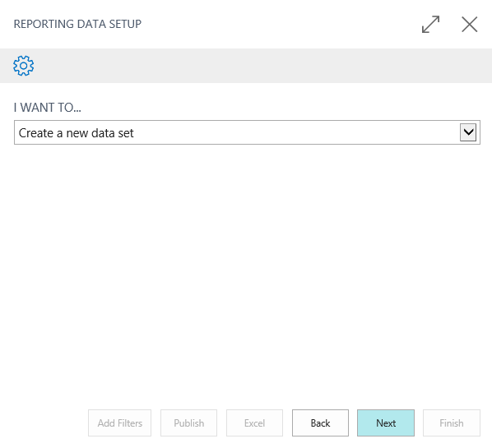The height and width of the screenshot is (448, 492).
Task: Click the Next button
Action: pos(386,423)
